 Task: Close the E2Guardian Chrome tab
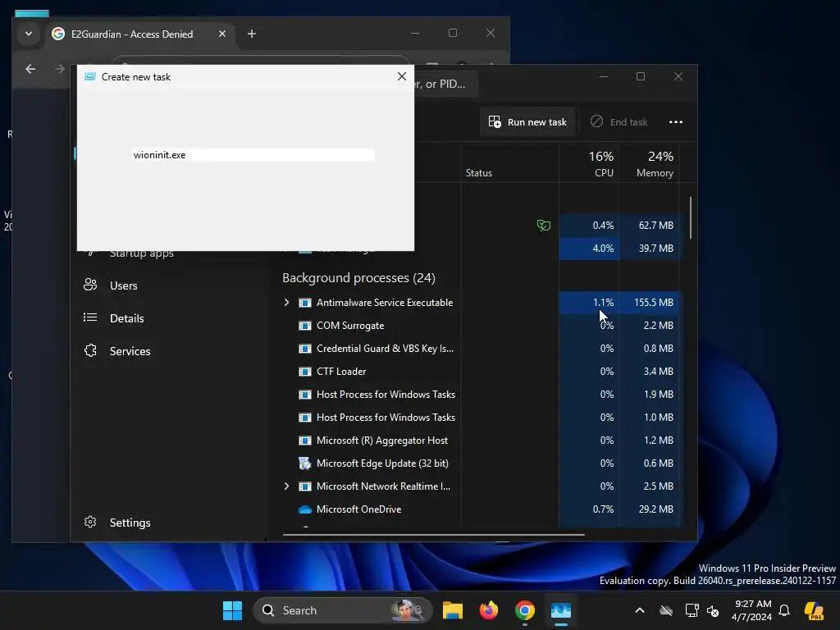[222, 34]
